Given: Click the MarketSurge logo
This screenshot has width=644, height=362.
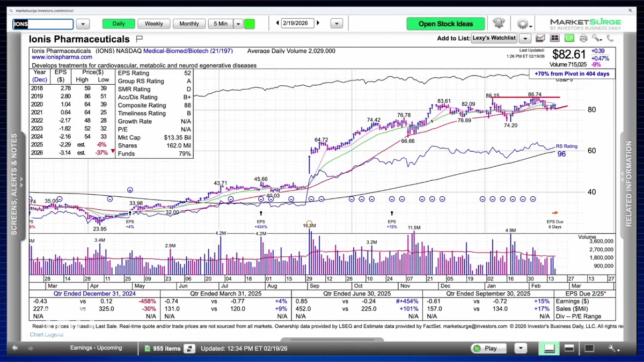Looking at the screenshot, I should 586,25.
